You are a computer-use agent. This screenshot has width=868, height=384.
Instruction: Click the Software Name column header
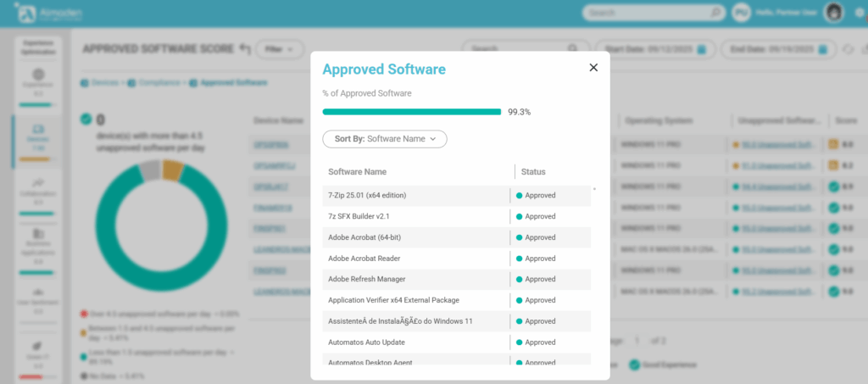(357, 172)
